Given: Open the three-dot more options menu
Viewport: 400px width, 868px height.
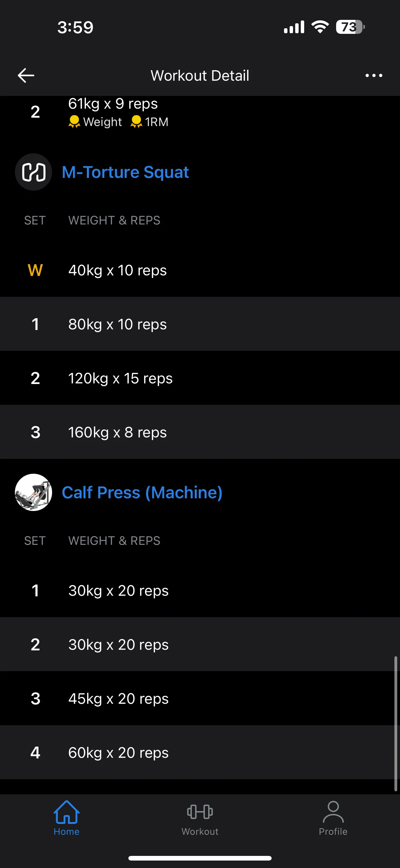Looking at the screenshot, I should 374,75.
